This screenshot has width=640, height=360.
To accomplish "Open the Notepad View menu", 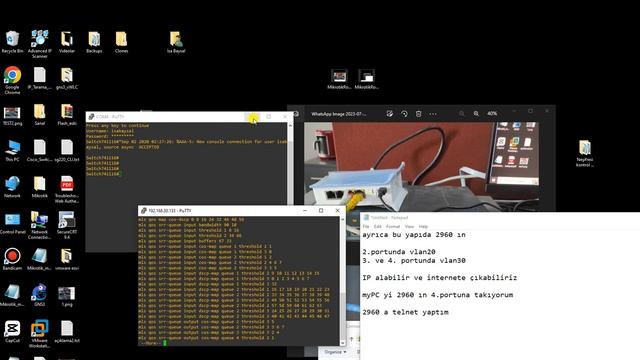I will [409, 227].
